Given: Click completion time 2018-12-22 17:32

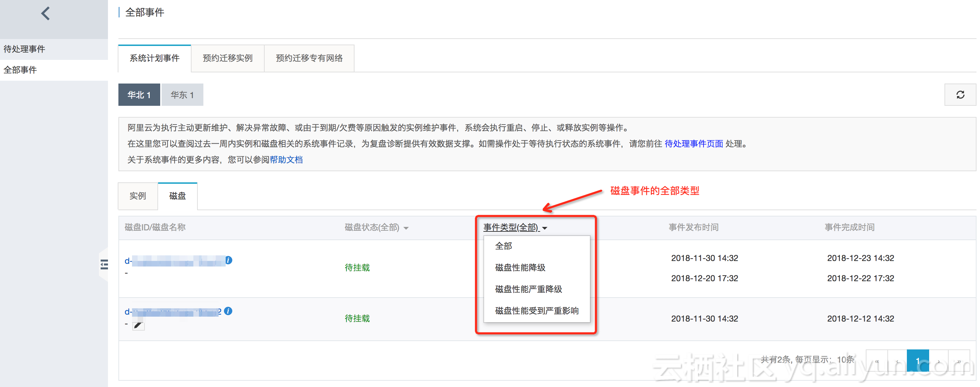Looking at the screenshot, I should tap(860, 278).
